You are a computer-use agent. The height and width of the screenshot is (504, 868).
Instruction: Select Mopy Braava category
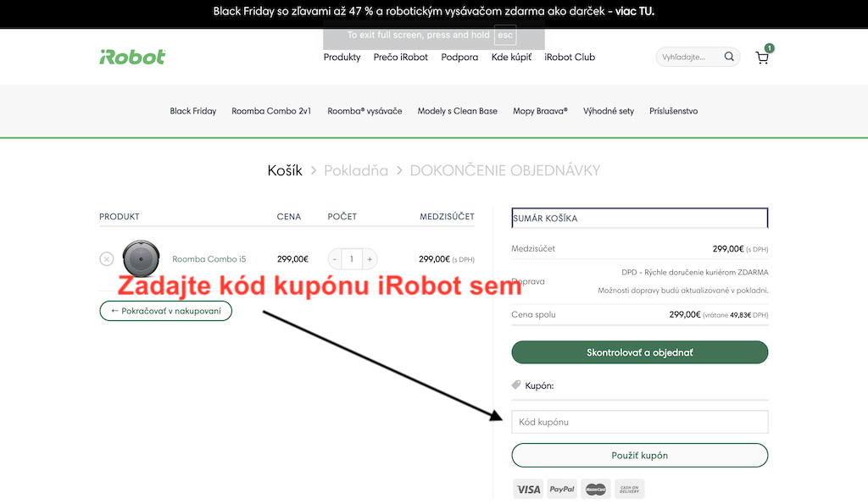click(x=540, y=111)
